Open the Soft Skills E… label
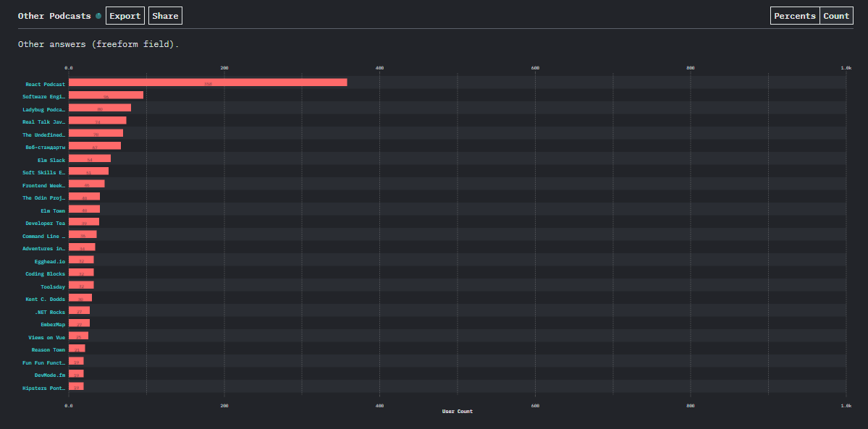868x429 pixels. click(x=43, y=173)
